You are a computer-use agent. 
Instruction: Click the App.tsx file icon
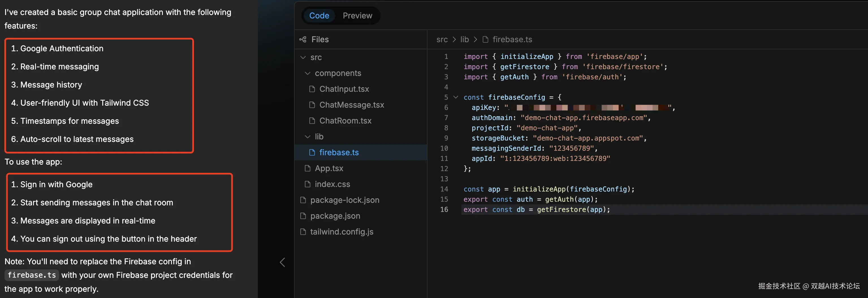point(307,169)
